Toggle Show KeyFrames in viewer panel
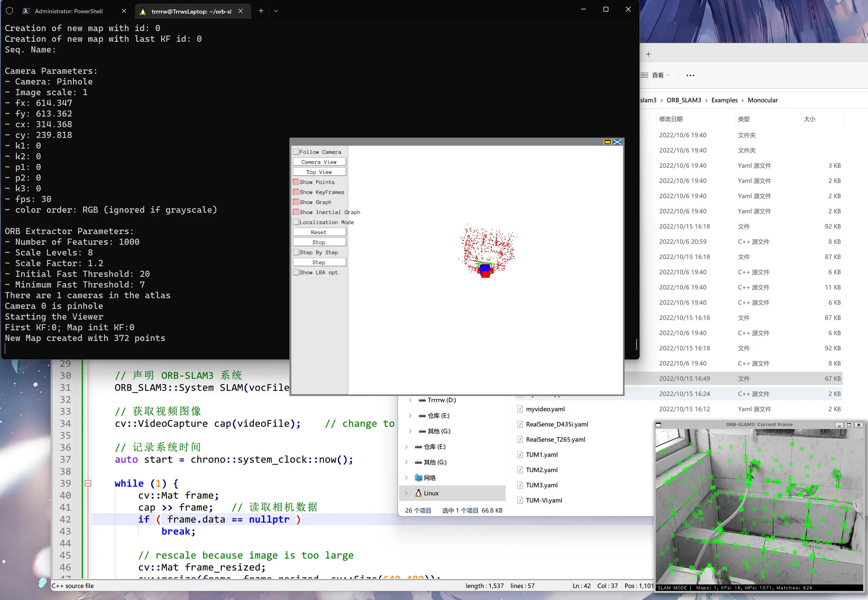Image resolution: width=868 pixels, height=600 pixels. [x=296, y=192]
